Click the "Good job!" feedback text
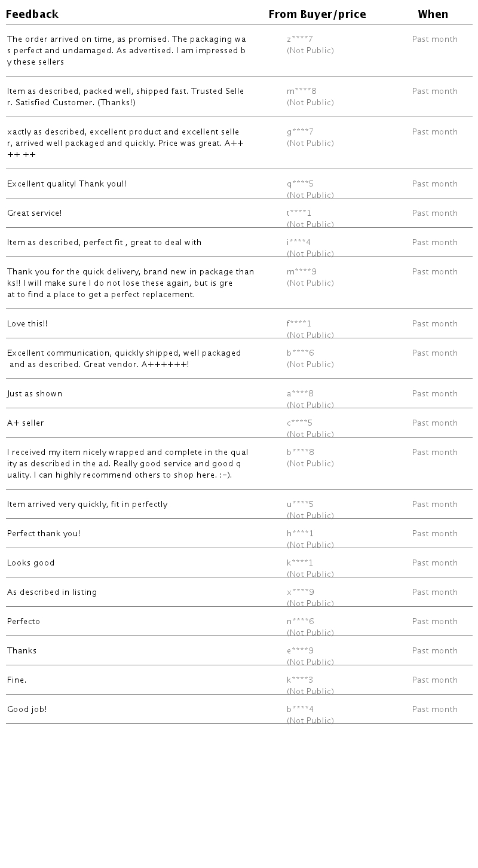This screenshot has height=868, width=478. (27, 710)
